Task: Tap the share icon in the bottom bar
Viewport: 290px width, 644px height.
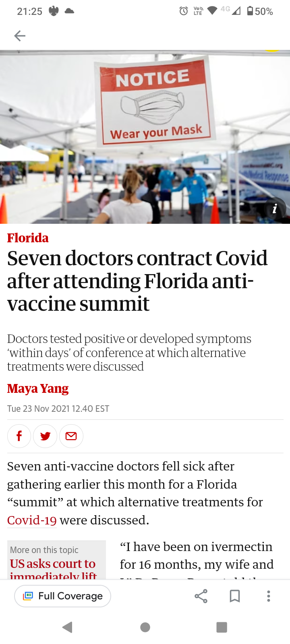Action: [201, 596]
